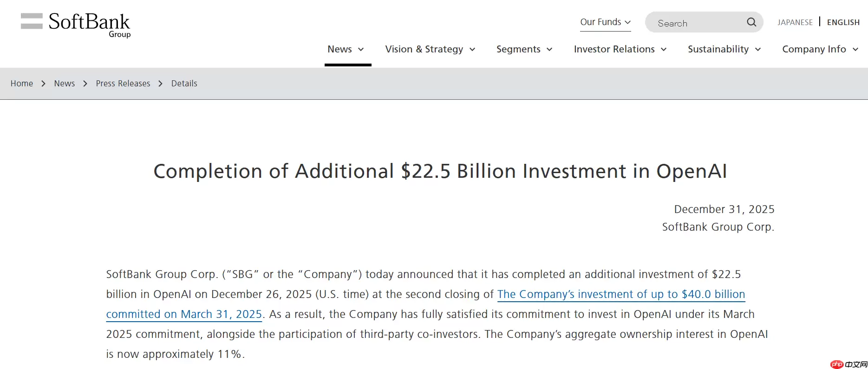
Task: Open the News navigation menu
Action: pos(346,49)
